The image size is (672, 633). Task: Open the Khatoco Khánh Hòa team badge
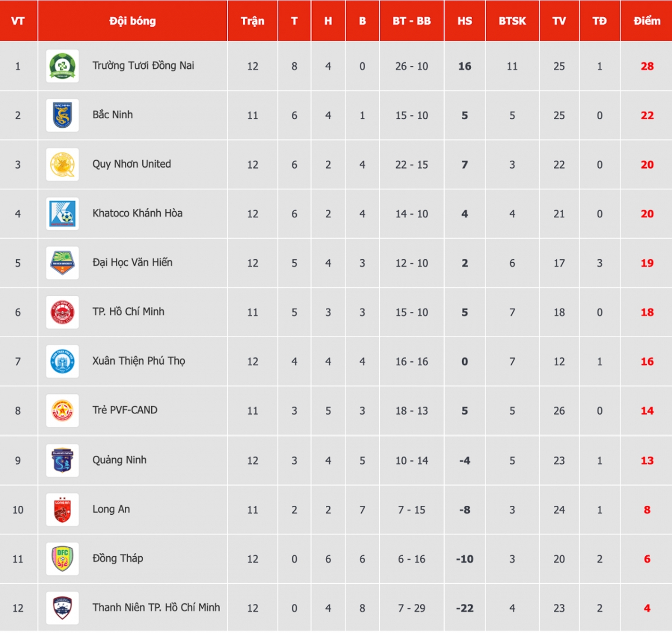tap(62, 214)
